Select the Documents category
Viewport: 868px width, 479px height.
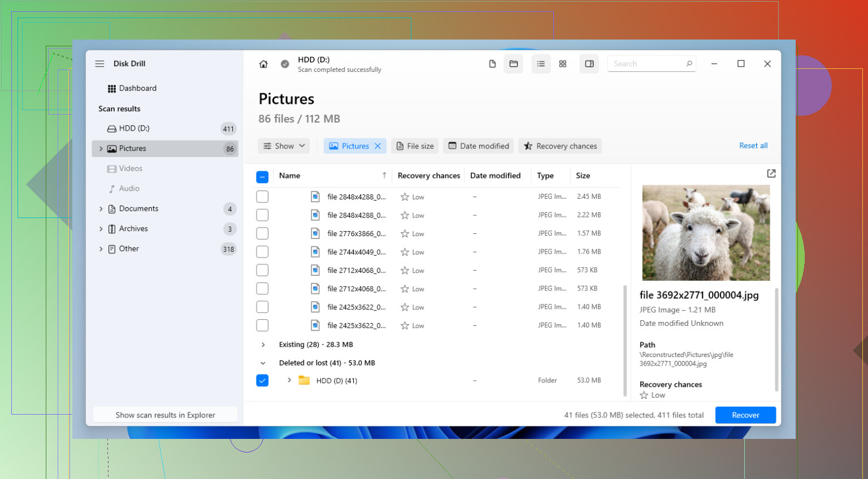tap(165, 209)
